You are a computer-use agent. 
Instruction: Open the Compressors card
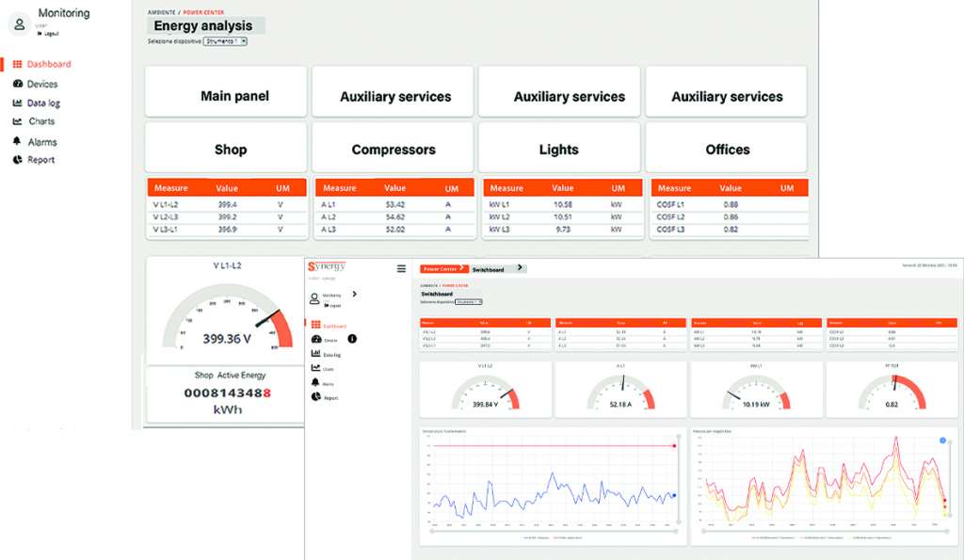point(394,149)
